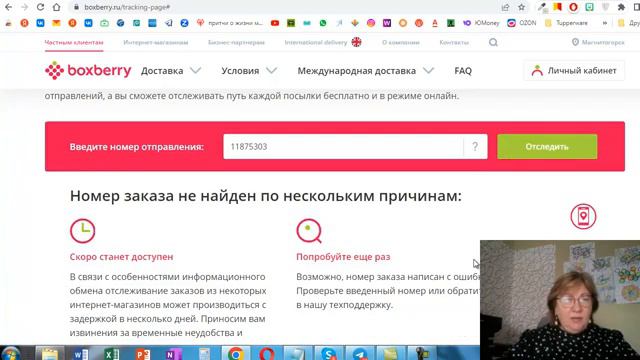Image resolution: width=640 pixels, height=360 pixels.
Task: Expand the 'Международная доставка' dropdown menu
Action: pyautogui.click(x=365, y=71)
